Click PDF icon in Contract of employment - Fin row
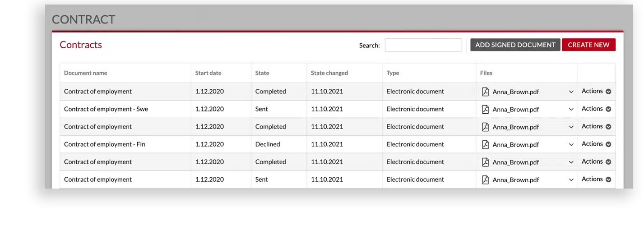Screen dimensions: 644x226 pos(485,144)
